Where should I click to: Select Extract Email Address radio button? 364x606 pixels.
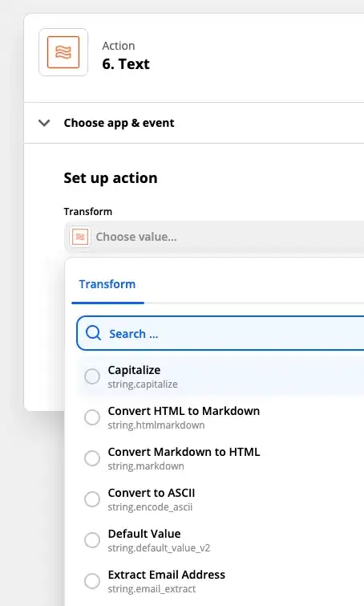click(92, 581)
